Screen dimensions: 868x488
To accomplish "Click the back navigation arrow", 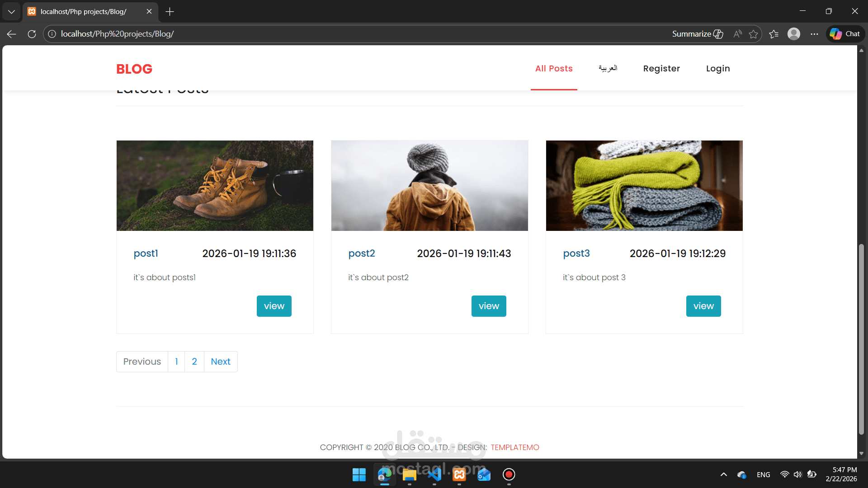I will coord(12,34).
